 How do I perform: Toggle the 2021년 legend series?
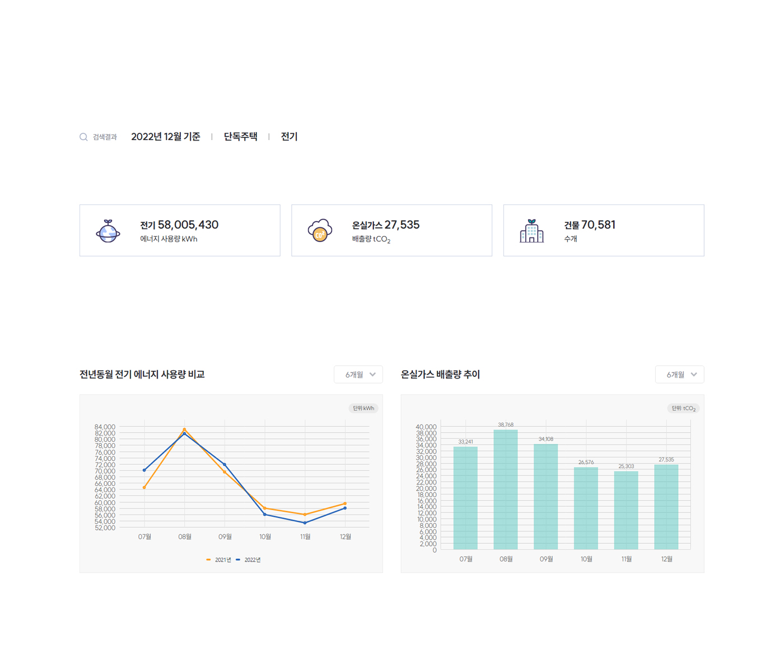(x=218, y=560)
